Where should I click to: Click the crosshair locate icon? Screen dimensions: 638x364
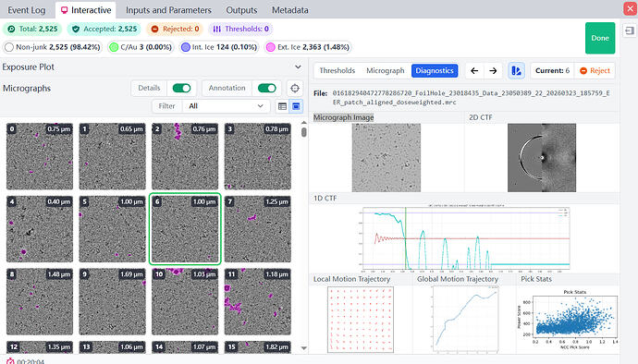click(x=295, y=88)
